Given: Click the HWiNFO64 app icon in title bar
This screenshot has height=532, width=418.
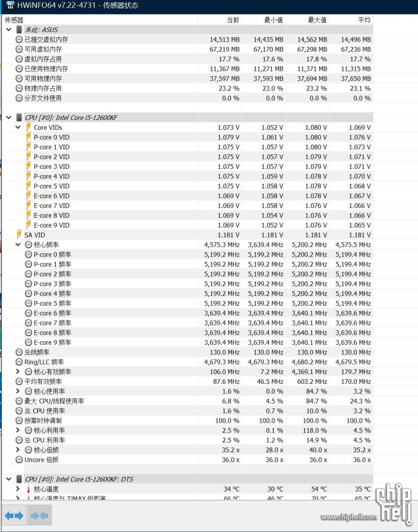Looking at the screenshot, I should click(x=10, y=6).
